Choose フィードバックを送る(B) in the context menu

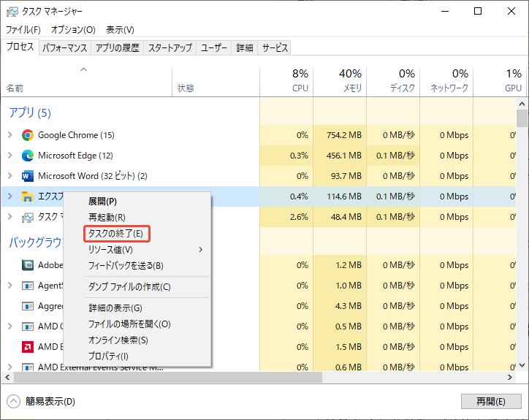[137, 266]
